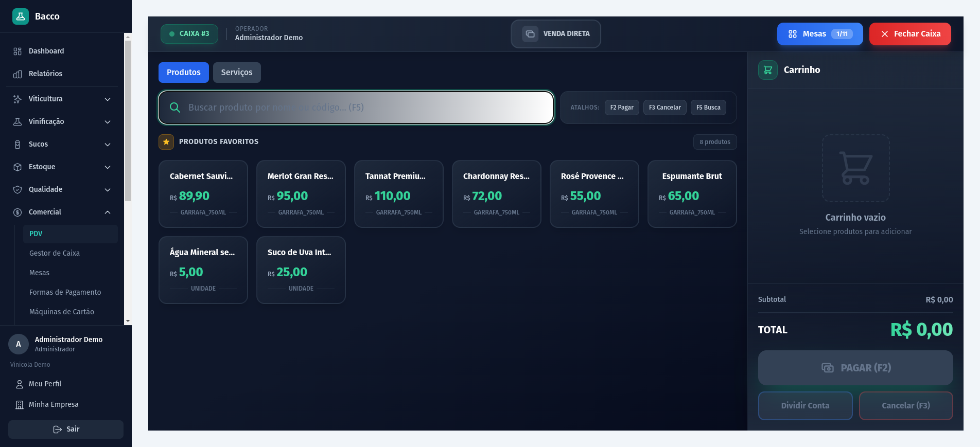Open Gestor de Caixa menu item

point(55,253)
